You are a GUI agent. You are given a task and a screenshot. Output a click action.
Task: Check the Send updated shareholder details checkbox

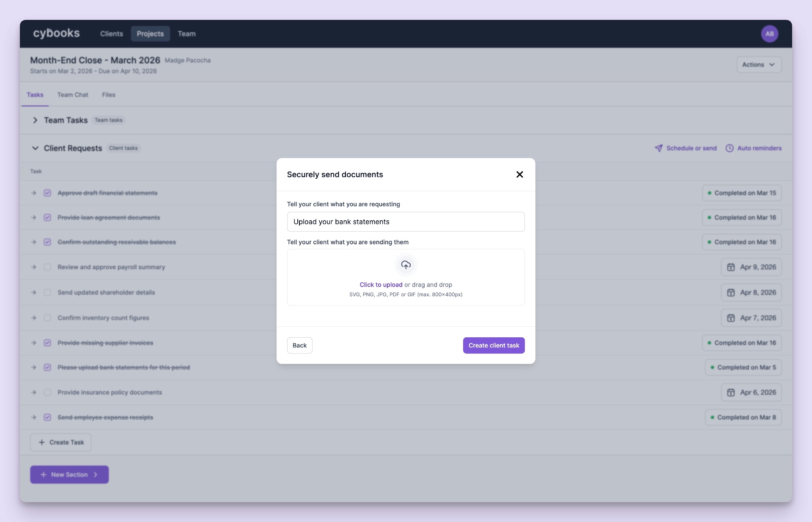click(x=47, y=292)
